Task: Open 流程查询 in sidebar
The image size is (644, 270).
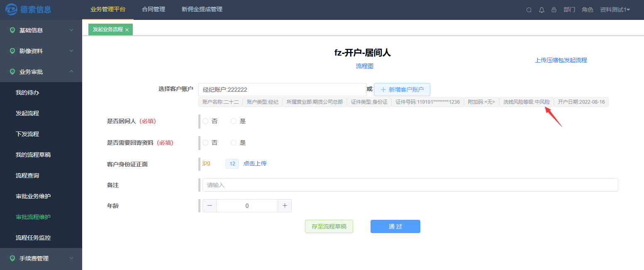Action: pos(27,175)
